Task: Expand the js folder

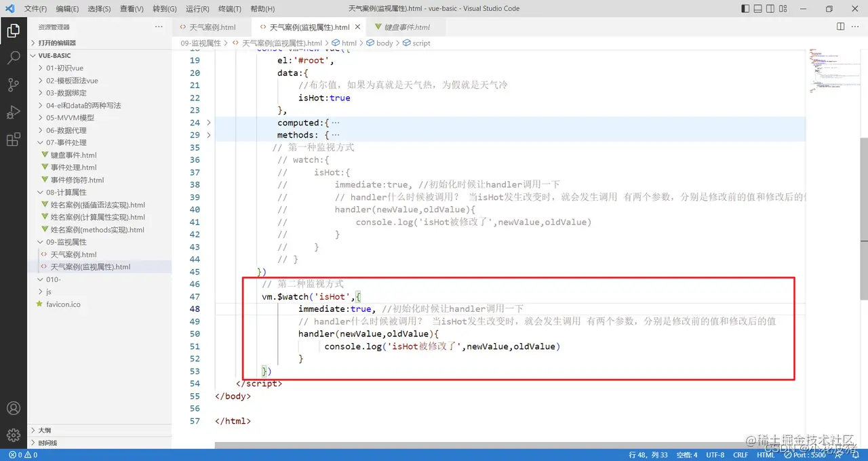Action: [x=99, y=292]
